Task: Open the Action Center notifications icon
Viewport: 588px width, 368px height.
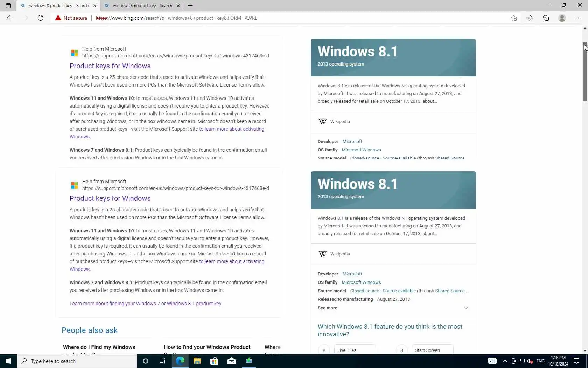Action: [577, 361]
